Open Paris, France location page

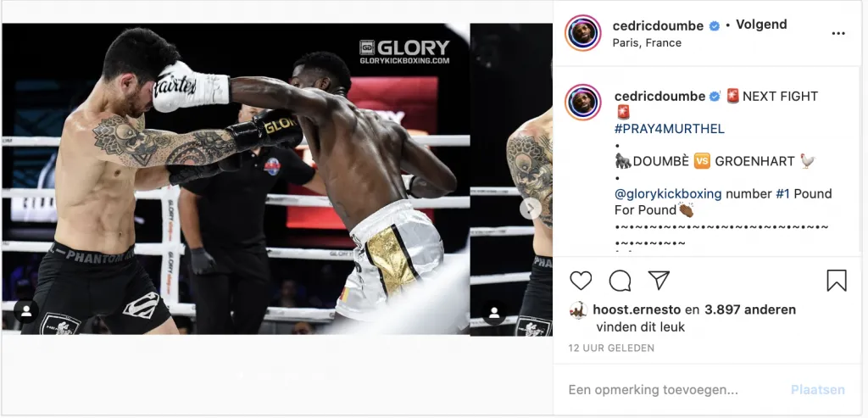click(647, 42)
